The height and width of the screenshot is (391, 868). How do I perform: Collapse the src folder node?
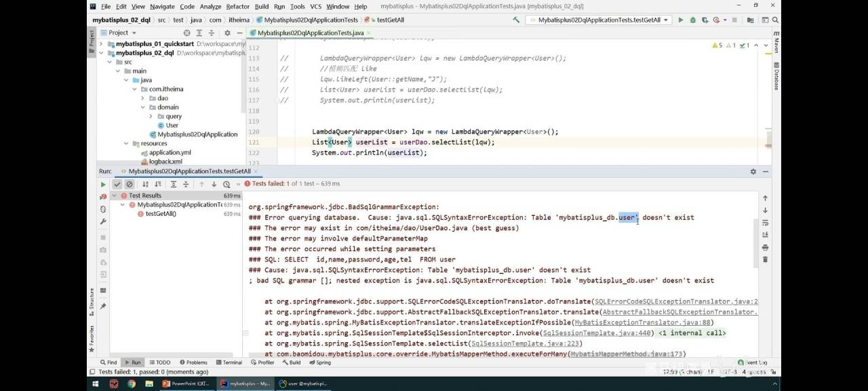(110, 62)
